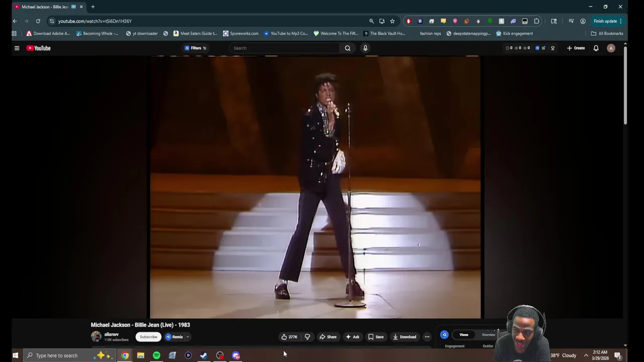644x362 pixels.
Task: Open allanwv channel name link
Action: (112, 334)
